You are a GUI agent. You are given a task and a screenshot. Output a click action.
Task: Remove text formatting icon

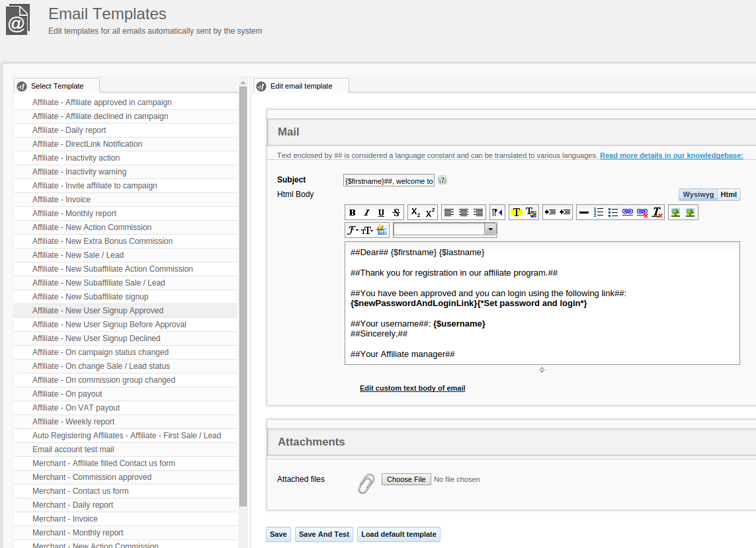pos(657,213)
